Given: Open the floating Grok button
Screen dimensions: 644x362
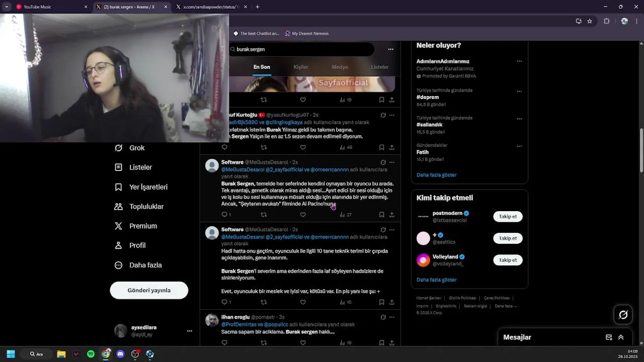Looking at the screenshot, I should point(623,315).
